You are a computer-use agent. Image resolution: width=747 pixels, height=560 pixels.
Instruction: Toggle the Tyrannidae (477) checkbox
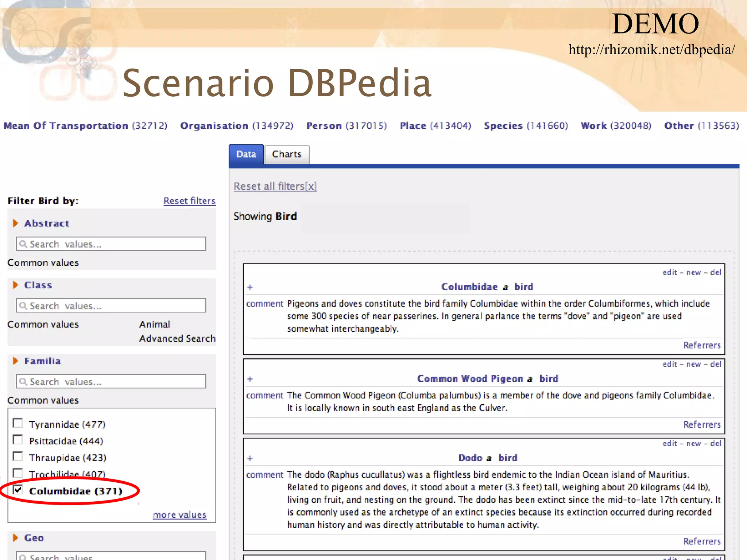point(18,423)
